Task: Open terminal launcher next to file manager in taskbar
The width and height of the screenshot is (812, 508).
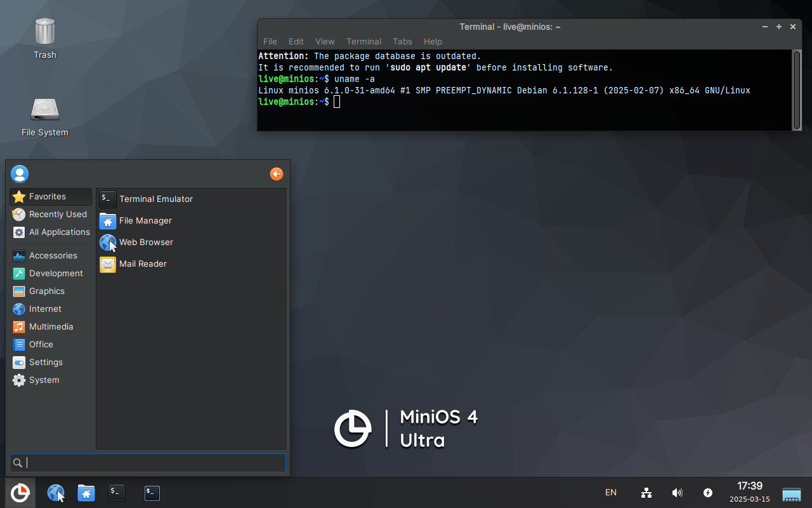Action: point(116,493)
